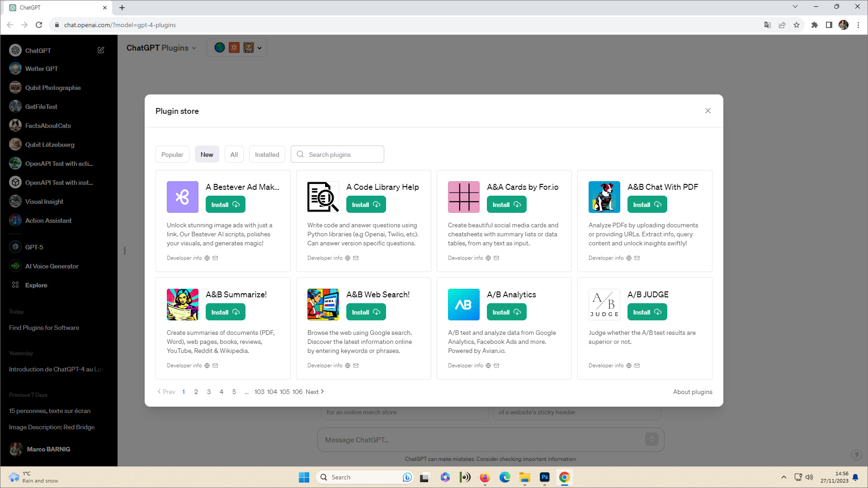Viewport: 868px width, 488px height.
Task: Open email icon for A&B Chat With PDF developer
Action: pos(637,258)
